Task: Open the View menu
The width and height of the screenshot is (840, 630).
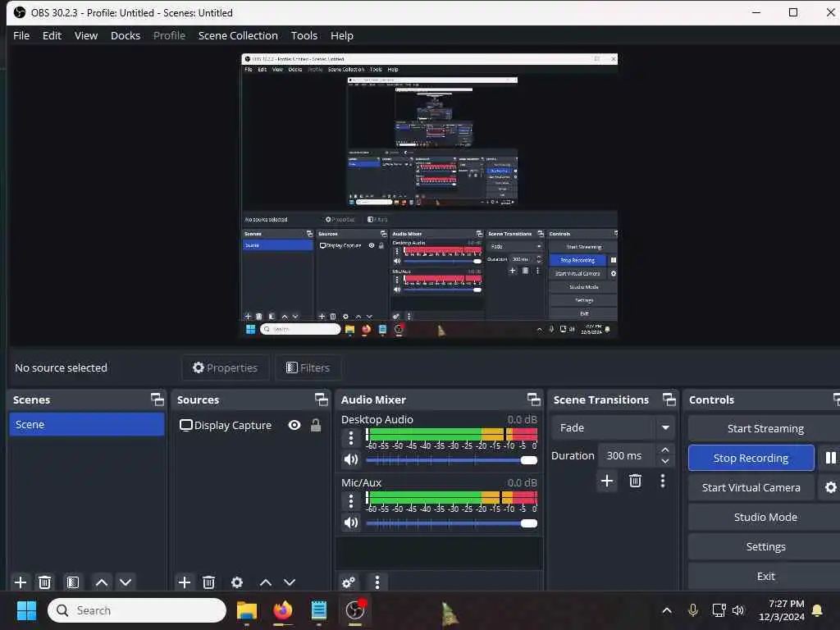Action: coord(86,35)
